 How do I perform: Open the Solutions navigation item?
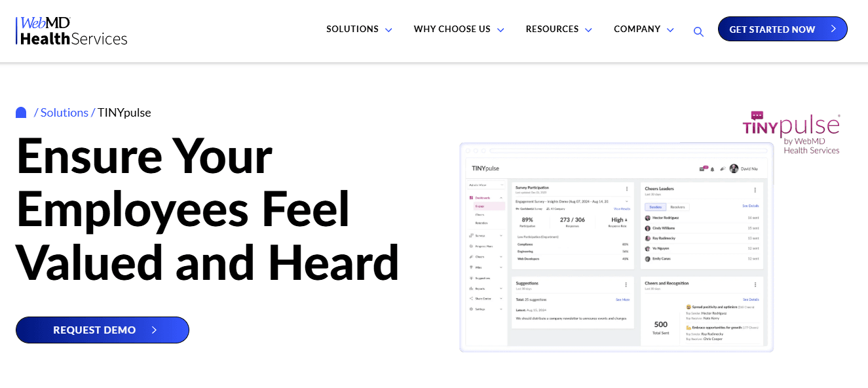(x=352, y=29)
